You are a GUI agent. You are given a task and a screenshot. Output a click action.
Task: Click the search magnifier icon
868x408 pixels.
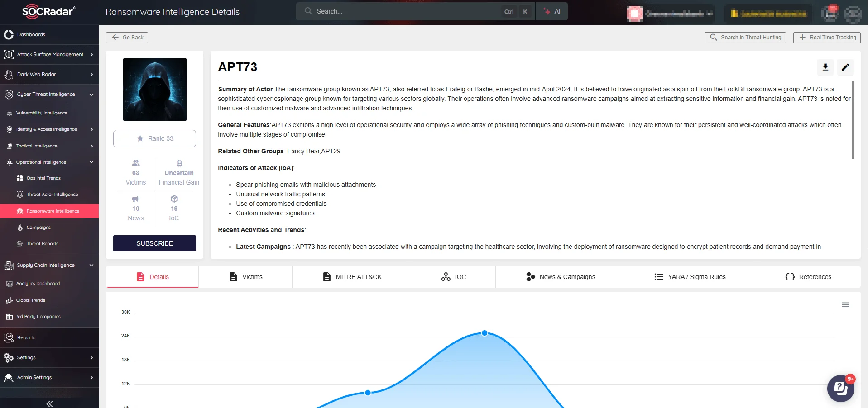pyautogui.click(x=308, y=11)
